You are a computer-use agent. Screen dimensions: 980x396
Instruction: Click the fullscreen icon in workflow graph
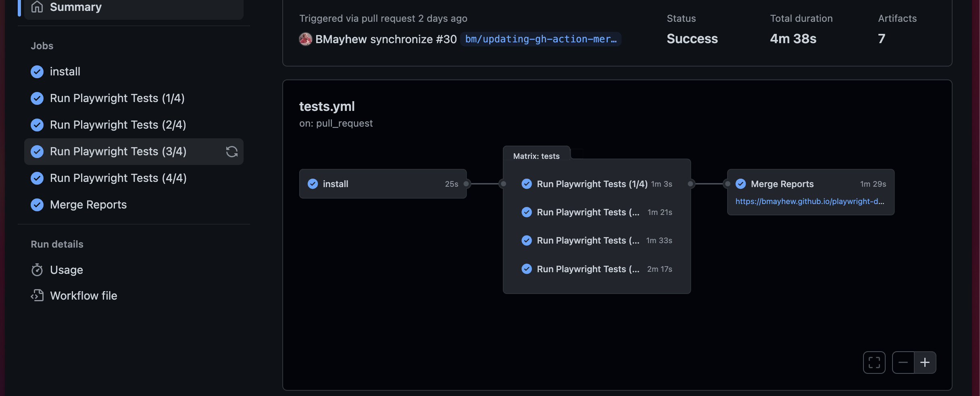pyautogui.click(x=874, y=363)
